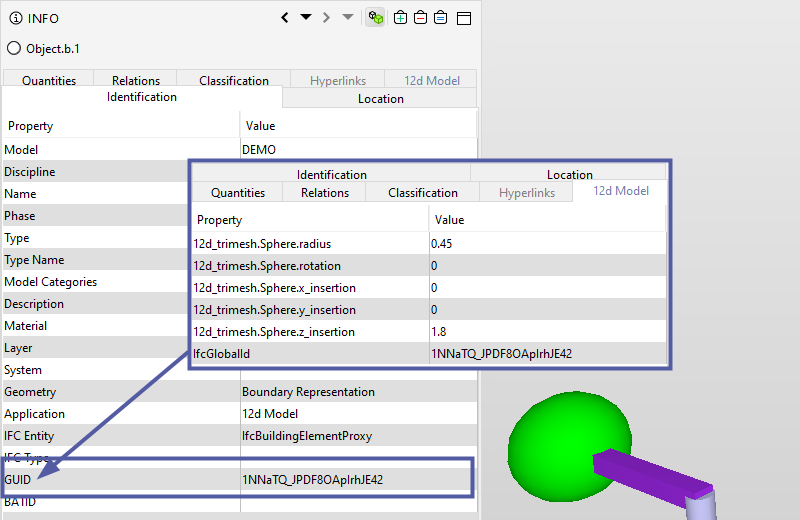Select the GUID value 1NNaTQ_JPDF8OAplrhJE42
The width and height of the screenshot is (800, 520).
pos(312,480)
